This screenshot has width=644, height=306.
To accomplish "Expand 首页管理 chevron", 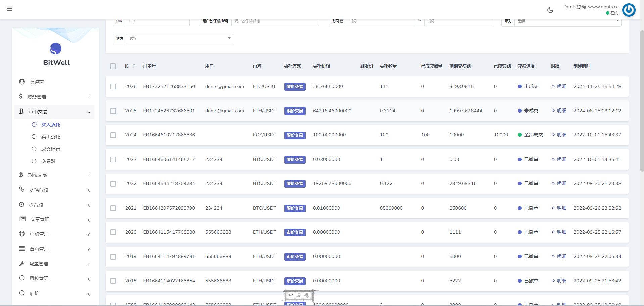I will click(x=89, y=250).
